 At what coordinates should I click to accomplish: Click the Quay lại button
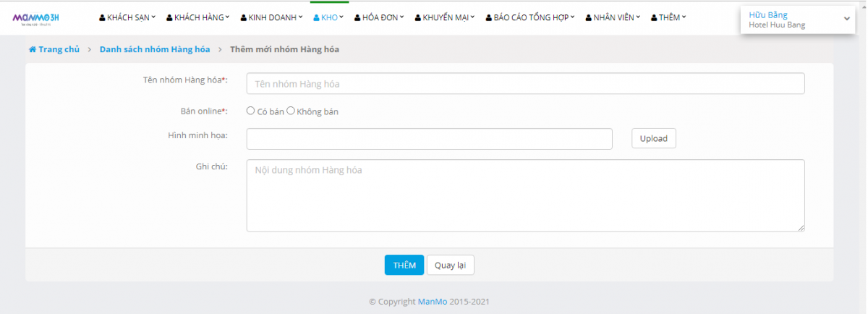point(450,266)
